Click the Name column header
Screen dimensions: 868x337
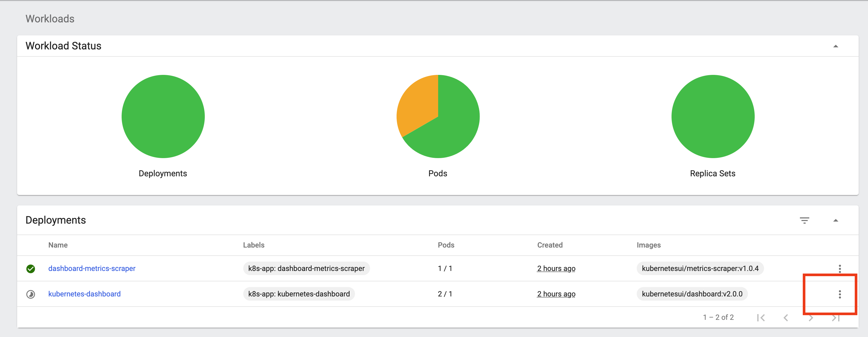coord(58,245)
